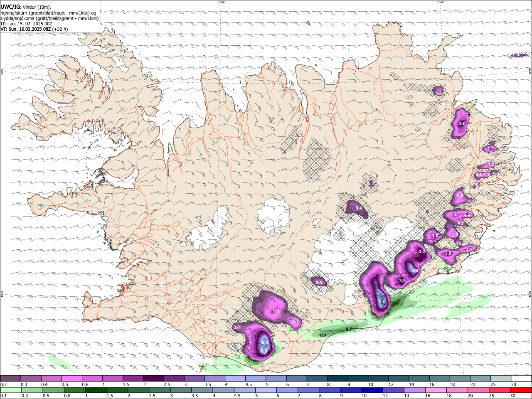Click the top legend scale label 14

click(411, 384)
